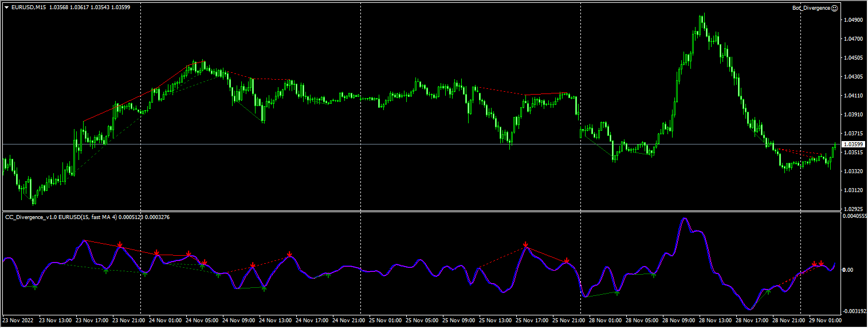
Task: Click the 0.00 level on indicator scale
Action: click(x=849, y=270)
